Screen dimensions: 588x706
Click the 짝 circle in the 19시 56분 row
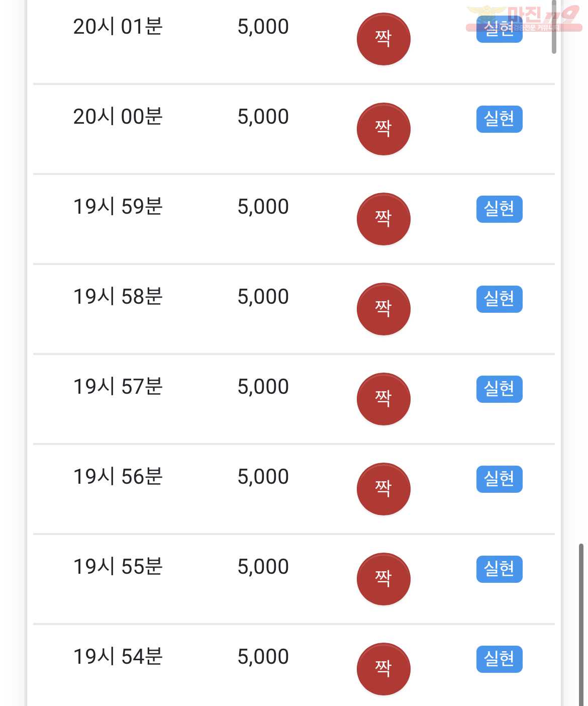tap(383, 489)
